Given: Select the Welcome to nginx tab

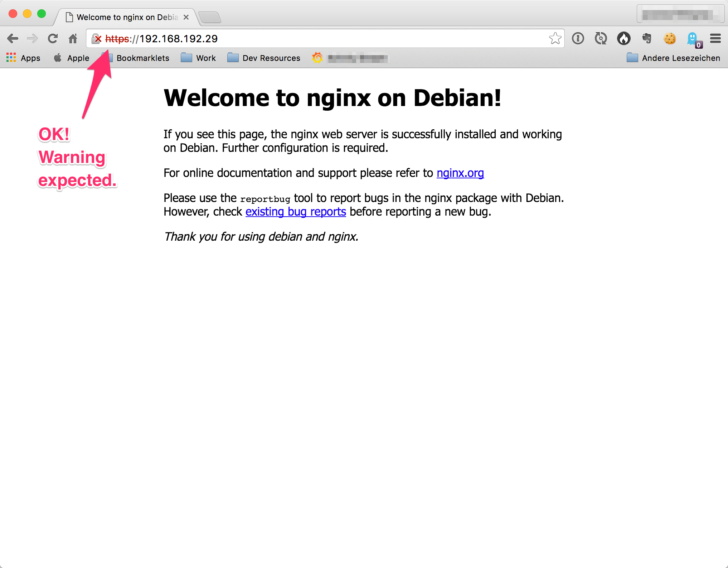Looking at the screenshot, I should (x=127, y=17).
